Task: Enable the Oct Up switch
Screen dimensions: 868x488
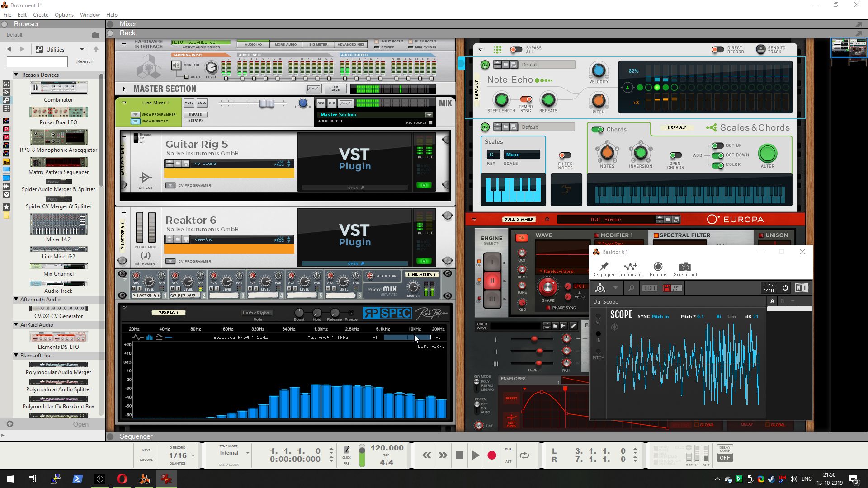Action: click(717, 145)
